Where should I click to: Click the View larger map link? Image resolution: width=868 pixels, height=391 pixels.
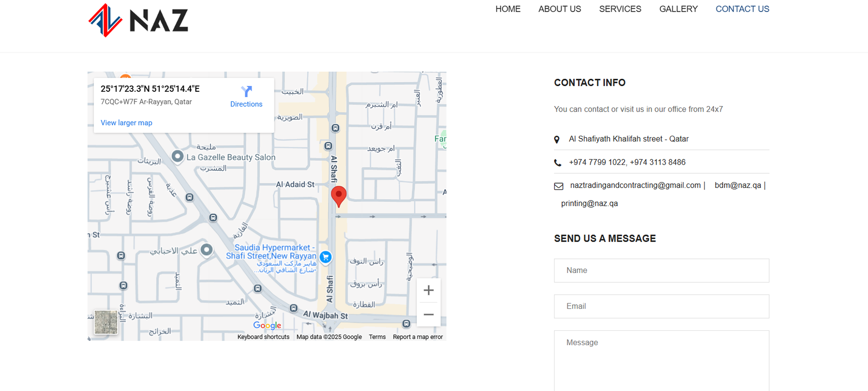[126, 123]
